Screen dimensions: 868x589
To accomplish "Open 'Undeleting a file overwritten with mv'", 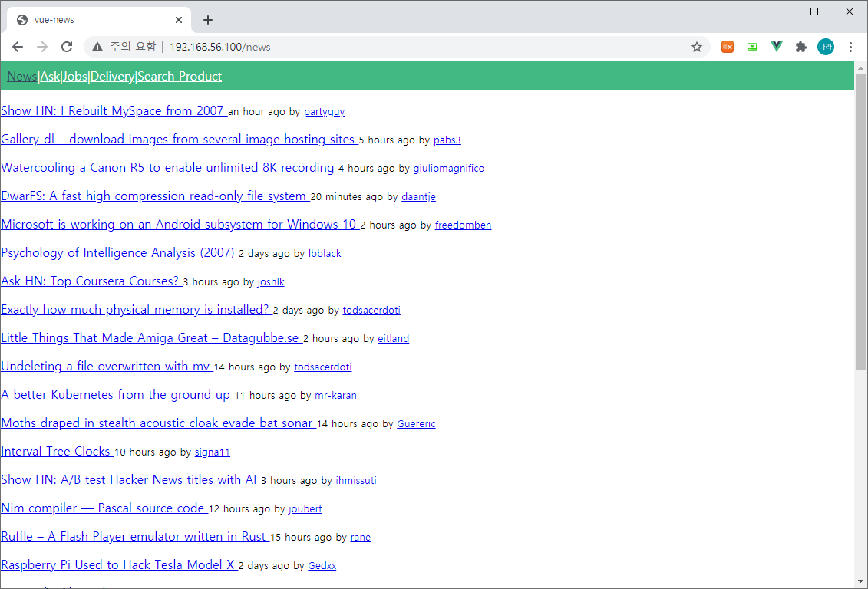I will click(107, 366).
